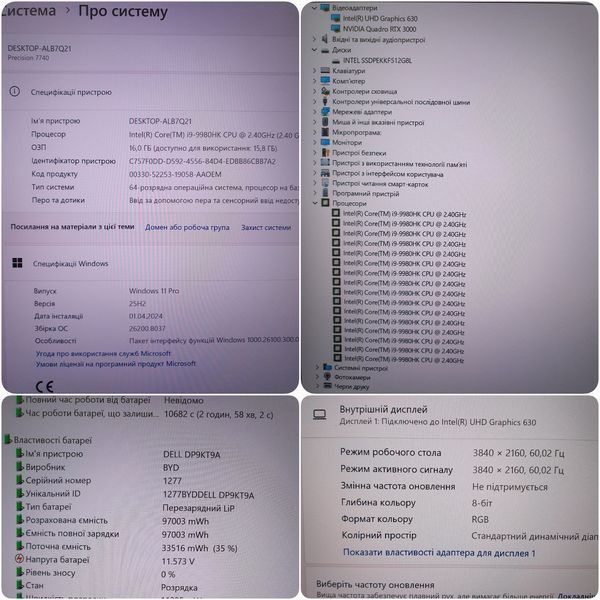The image size is (600, 600).
Task: Click the 8-біт color depth value
Action: pyautogui.click(x=482, y=503)
